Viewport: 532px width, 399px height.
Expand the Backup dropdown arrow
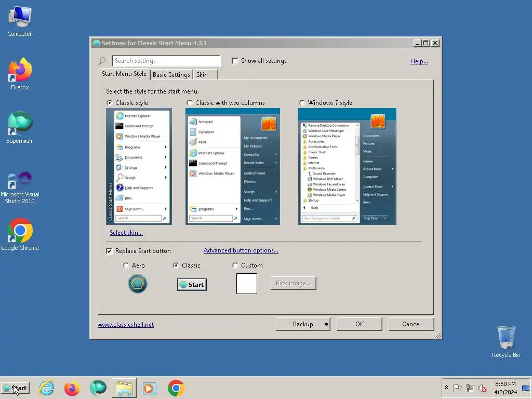(326, 324)
